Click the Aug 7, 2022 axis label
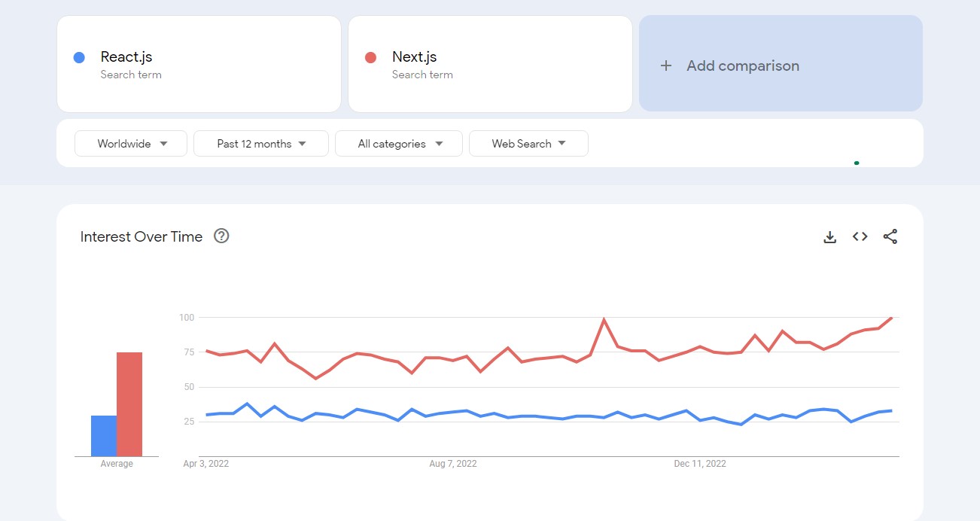The image size is (980, 521). click(453, 464)
